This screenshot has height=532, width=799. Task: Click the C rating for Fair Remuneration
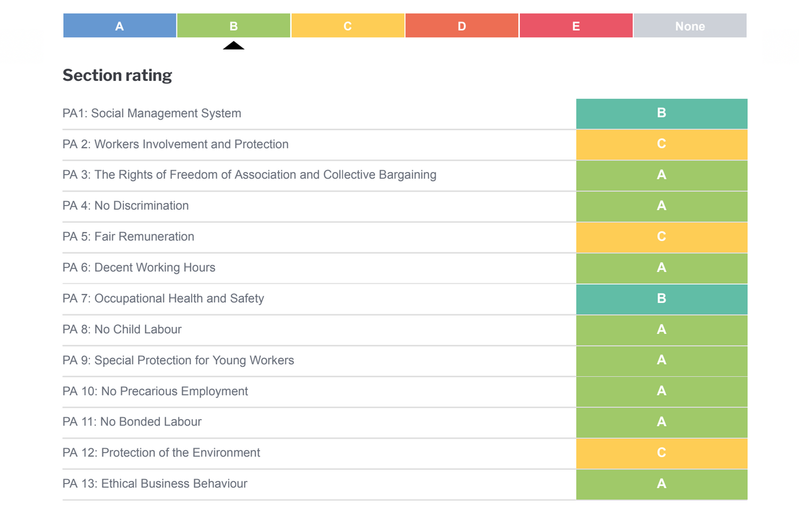(662, 236)
